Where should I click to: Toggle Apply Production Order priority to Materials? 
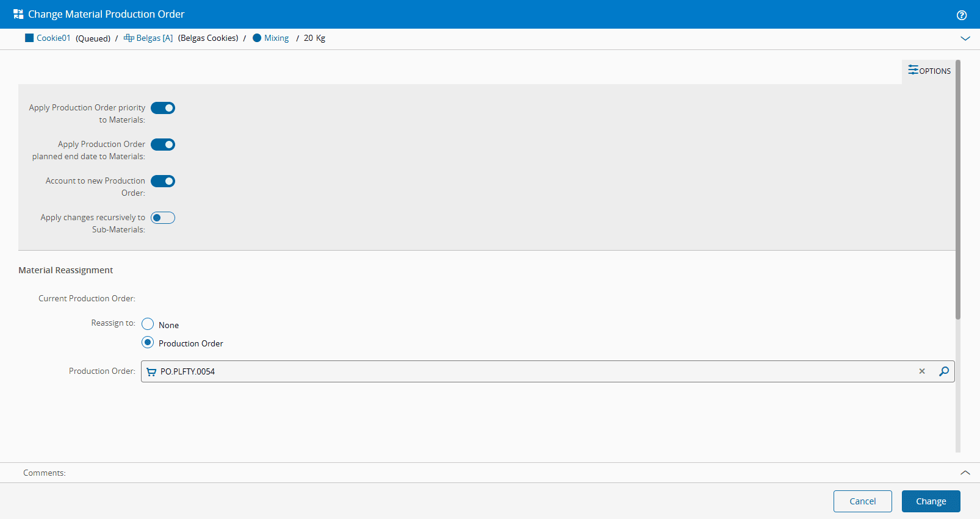point(163,108)
